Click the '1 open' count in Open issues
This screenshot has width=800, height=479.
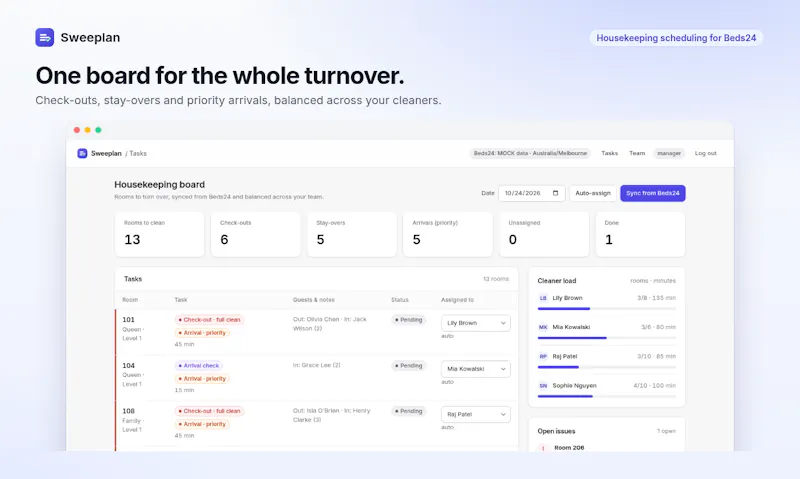(666, 431)
